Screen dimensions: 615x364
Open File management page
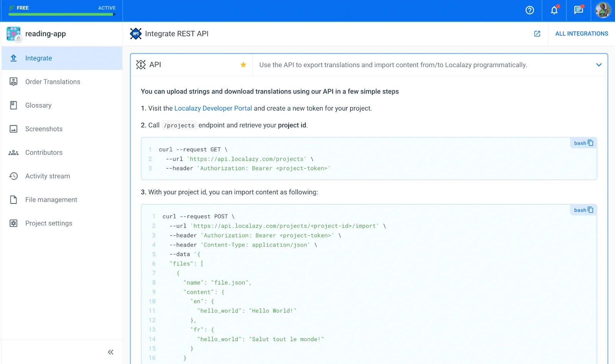51,200
